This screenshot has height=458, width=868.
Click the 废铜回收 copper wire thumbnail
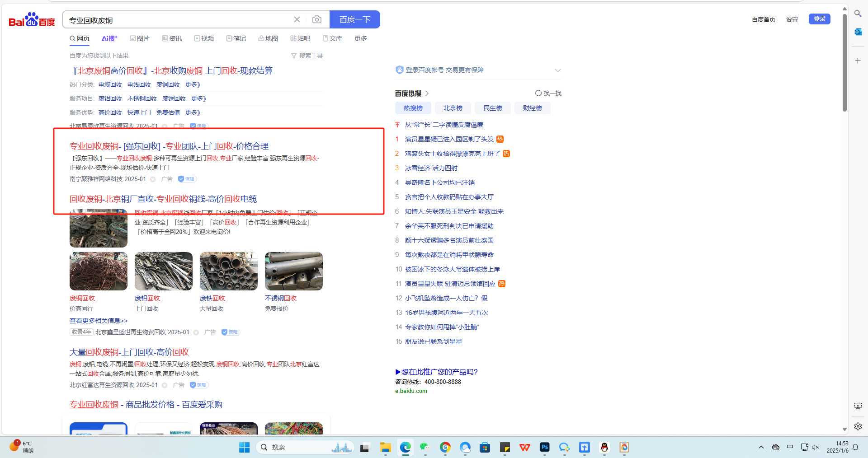point(99,271)
